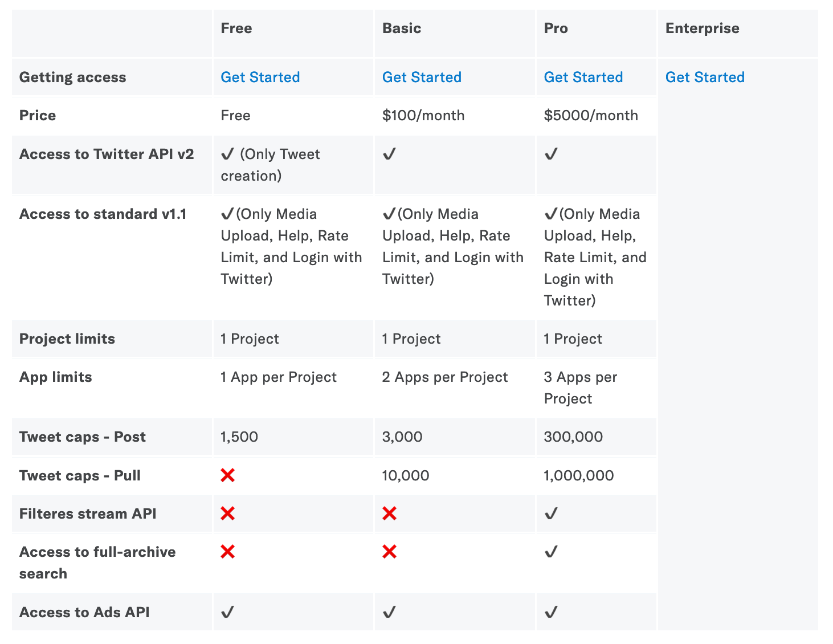Click the Access to standard v1.1 label
The image size is (833, 644).
point(103,214)
